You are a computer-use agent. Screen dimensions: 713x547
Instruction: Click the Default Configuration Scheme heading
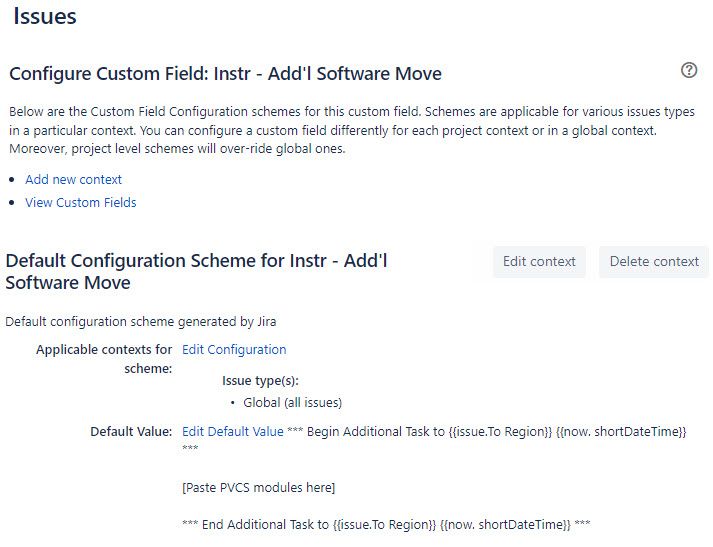coord(196,271)
